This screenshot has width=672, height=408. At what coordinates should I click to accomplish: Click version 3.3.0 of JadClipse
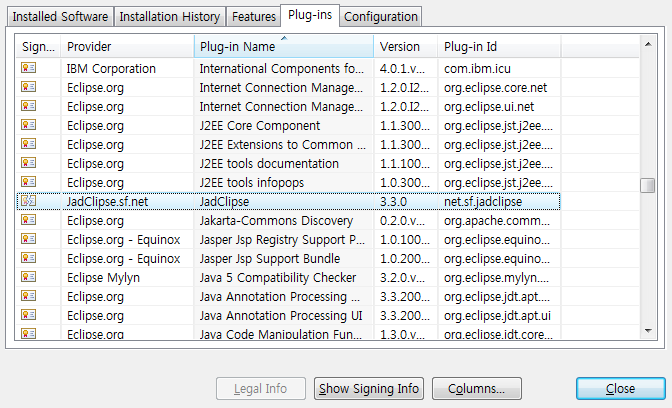coord(393,201)
